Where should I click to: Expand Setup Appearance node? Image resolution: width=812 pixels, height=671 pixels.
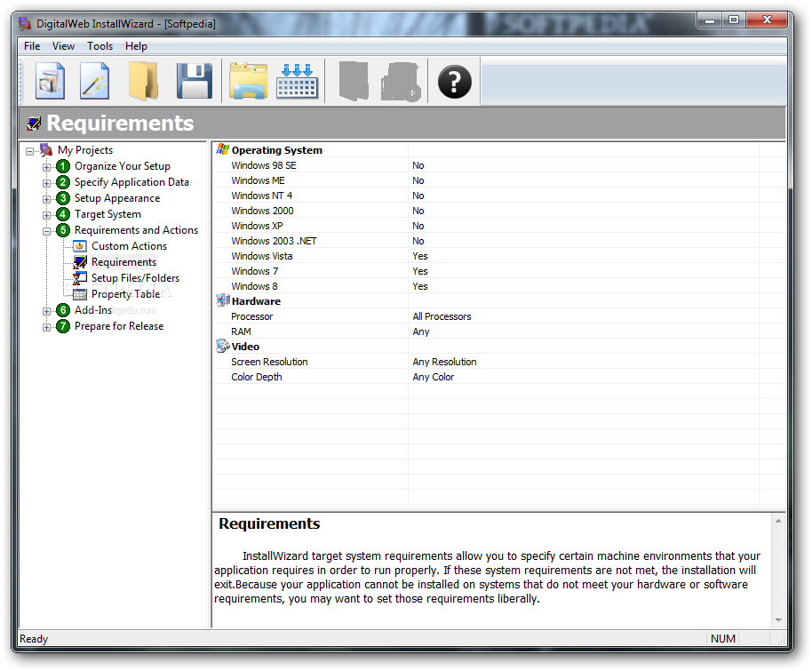[x=46, y=199]
